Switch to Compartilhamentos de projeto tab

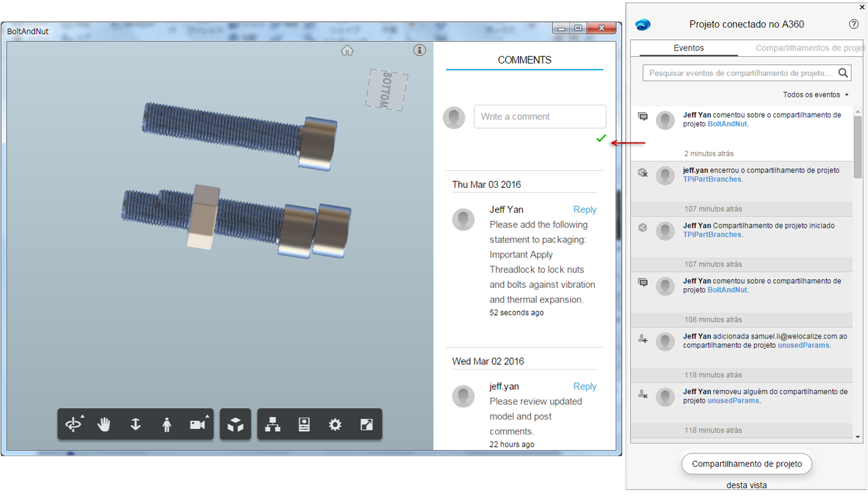pyautogui.click(x=809, y=48)
